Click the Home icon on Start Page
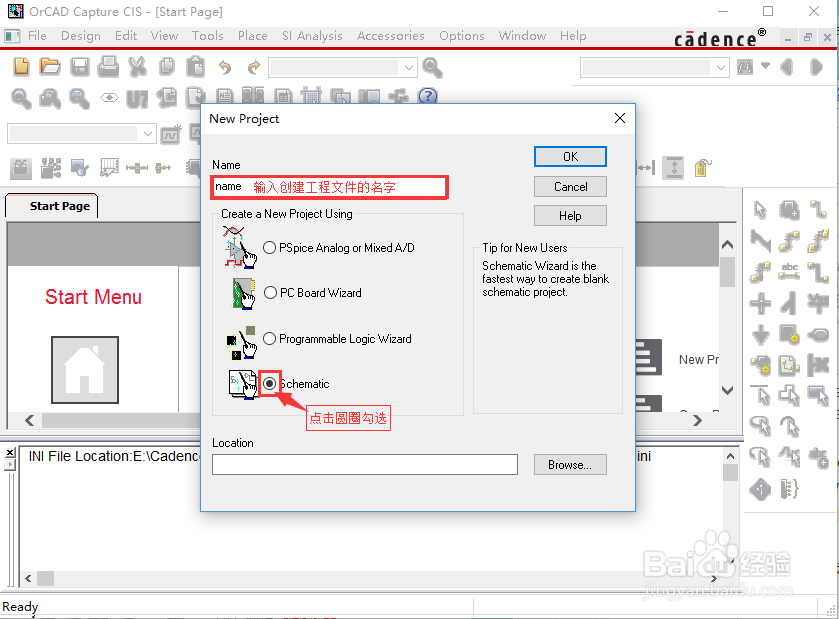Viewport: 839px width, 619px height. [85, 370]
